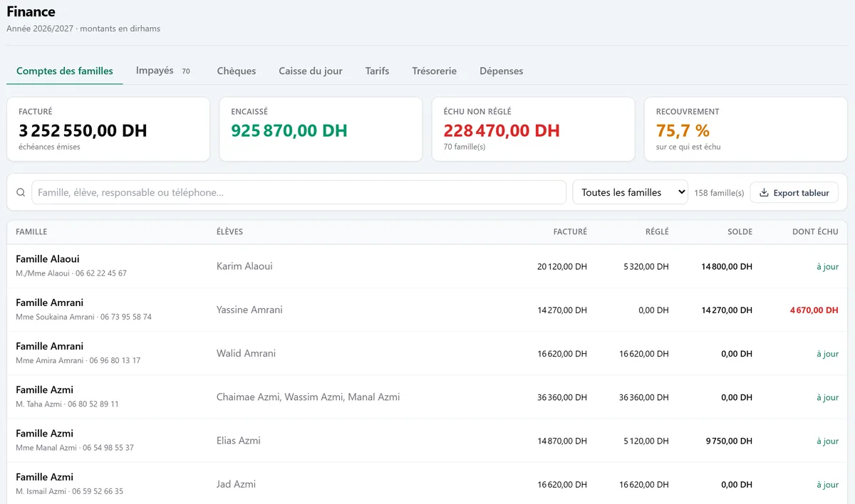Click student name "Elias Azmi"
855x504 pixels.
(239, 441)
